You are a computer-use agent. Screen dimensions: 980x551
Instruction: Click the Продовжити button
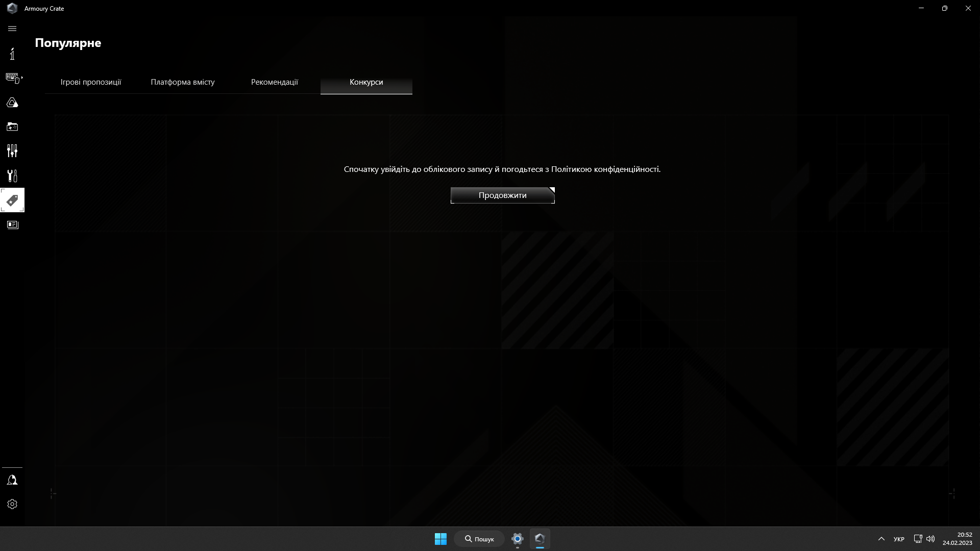coord(502,195)
